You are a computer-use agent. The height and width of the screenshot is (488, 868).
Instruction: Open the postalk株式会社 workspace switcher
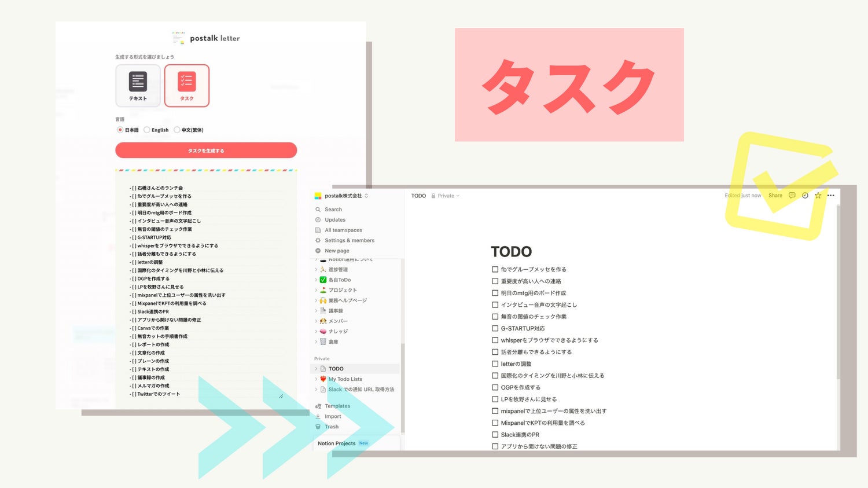(x=341, y=196)
